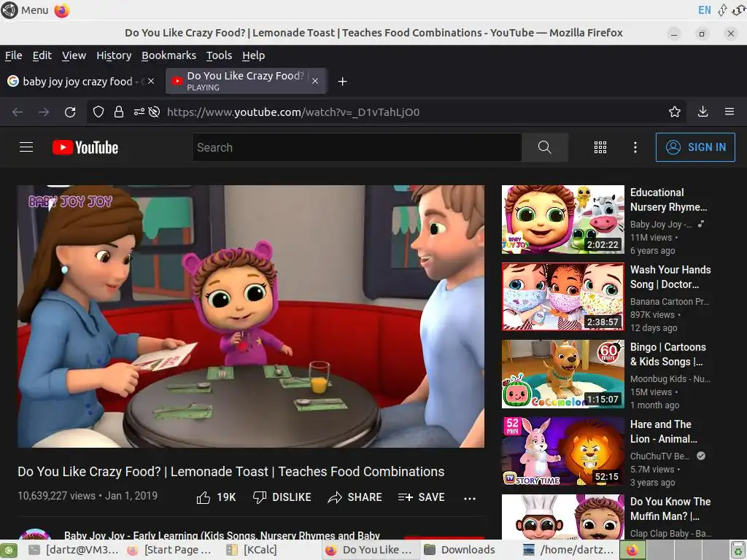Click the Firefox launcher in top panel
The image size is (747, 560).
(x=61, y=10)
